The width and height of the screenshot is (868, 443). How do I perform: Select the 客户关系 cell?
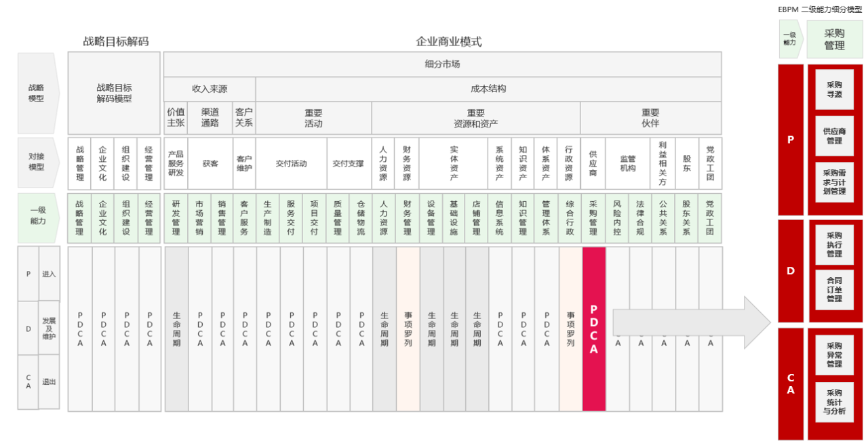244,118
